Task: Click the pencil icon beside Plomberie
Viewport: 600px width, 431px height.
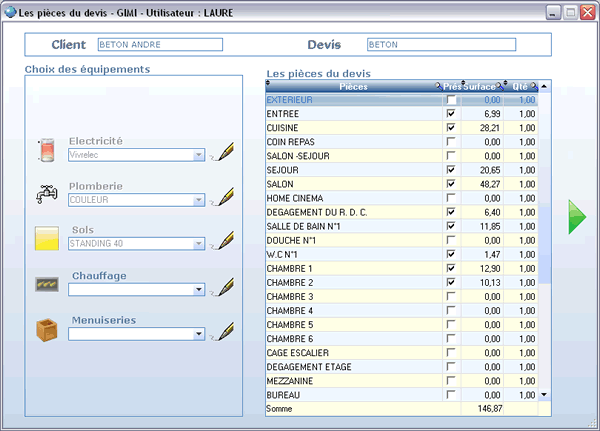Action: (x=227, y=196)
